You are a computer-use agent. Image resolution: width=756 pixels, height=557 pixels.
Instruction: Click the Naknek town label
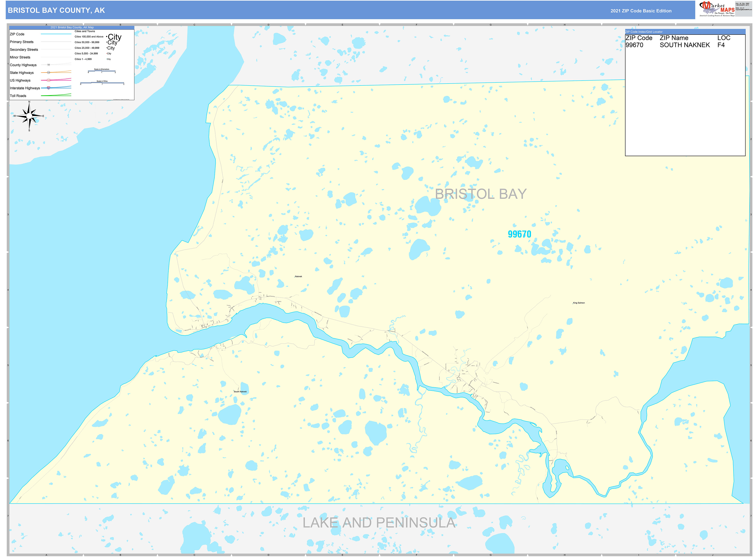click(x=298, y=277)
